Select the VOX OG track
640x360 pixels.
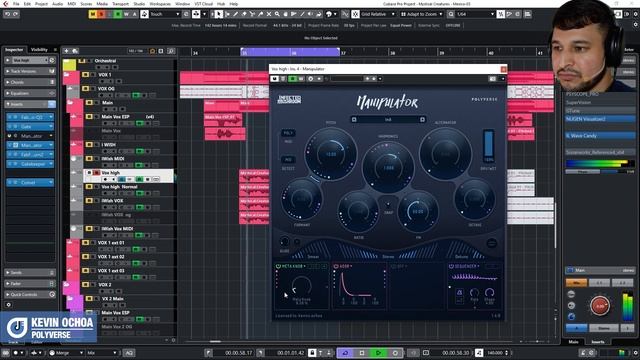106,89
